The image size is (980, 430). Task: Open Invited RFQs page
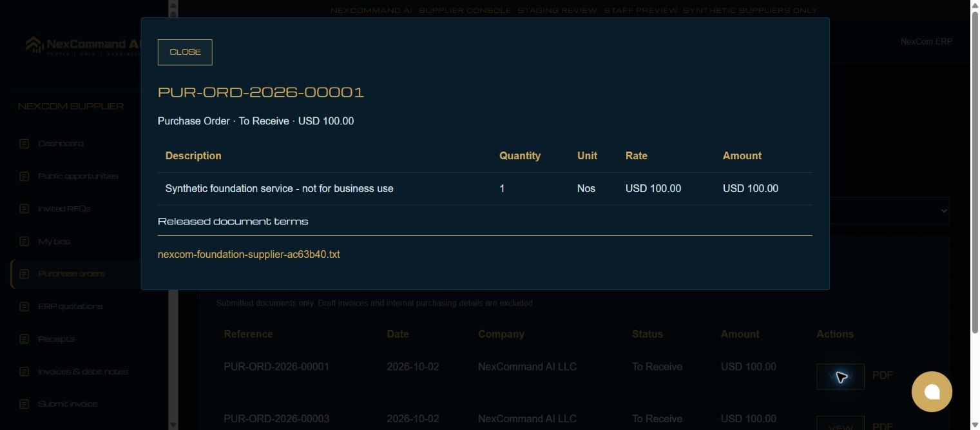pos(64,209)
